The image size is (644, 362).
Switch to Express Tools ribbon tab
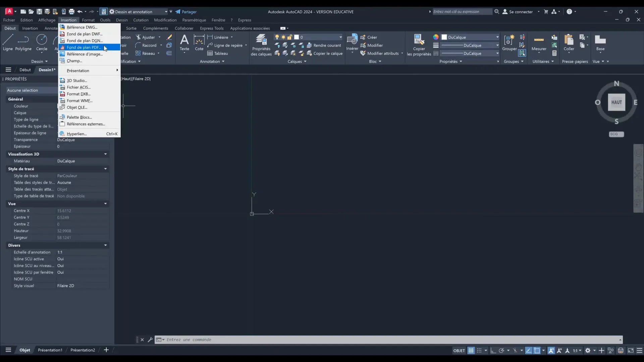point(212,28)
